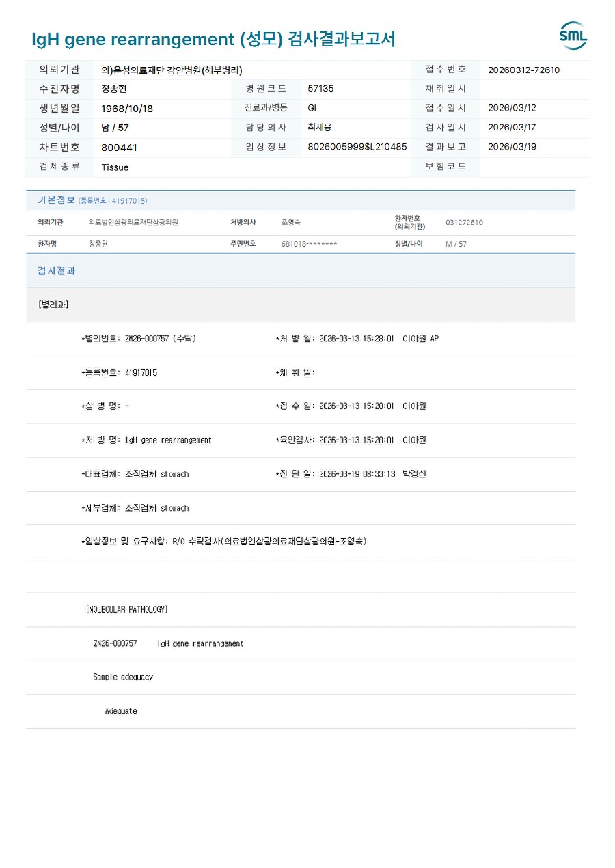Click the specimen type 'Tissue'
Image resolution: width=615 pixels, height=868 pixels.
pyautogui.click(x=115, y=167)
